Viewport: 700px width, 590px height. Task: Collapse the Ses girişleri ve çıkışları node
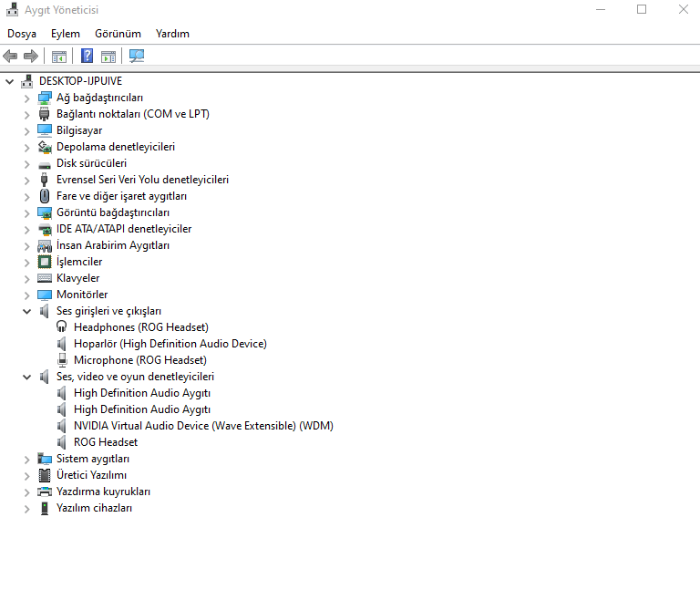click(x=26, y=311)
